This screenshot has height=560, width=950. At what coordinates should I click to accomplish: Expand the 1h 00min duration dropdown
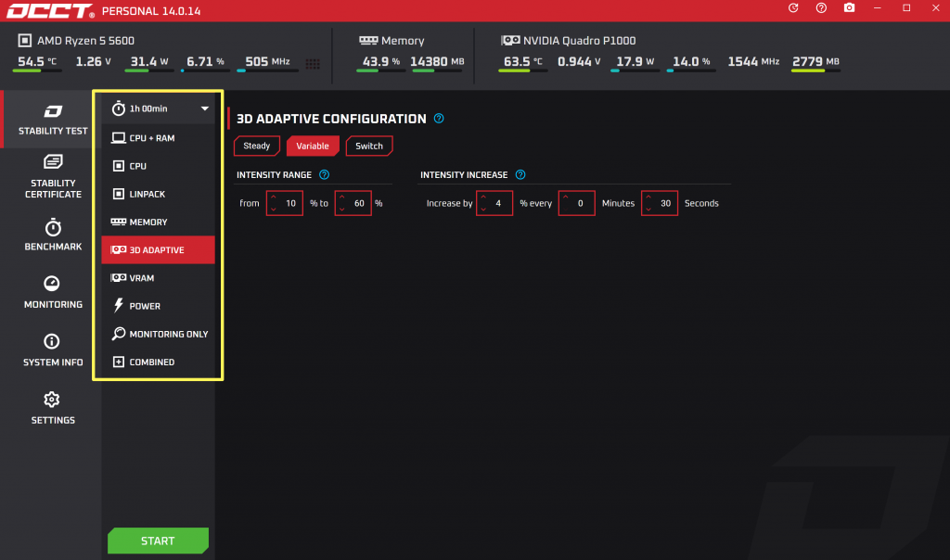[205, 109]
